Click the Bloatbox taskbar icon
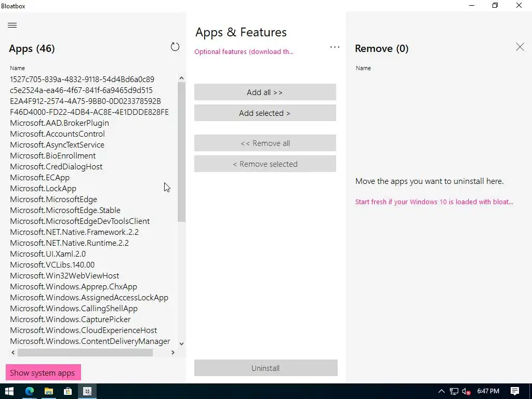The height and width of the screenshot is (399, 532). click(87, 391)
